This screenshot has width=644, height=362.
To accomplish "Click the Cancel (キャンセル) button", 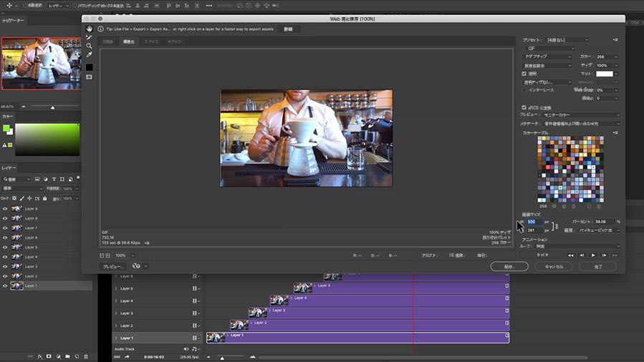I will click(554, 266).
